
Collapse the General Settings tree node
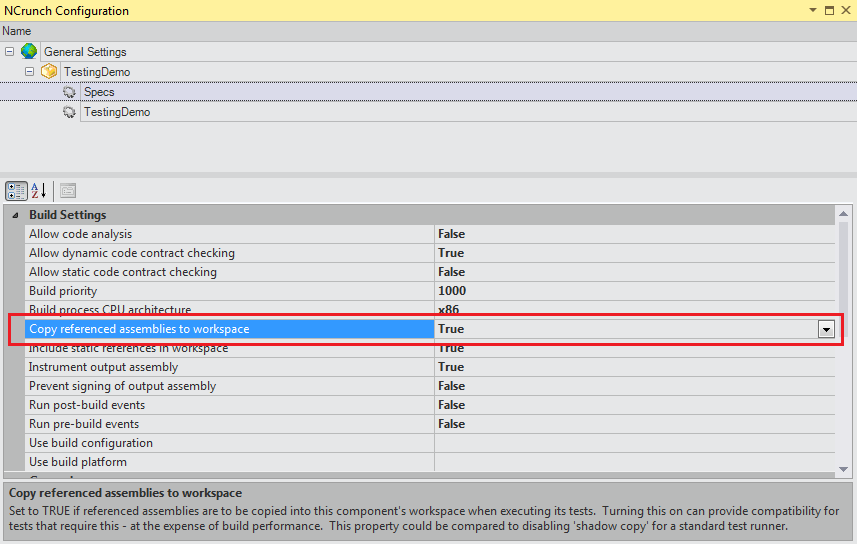point(9,51)
